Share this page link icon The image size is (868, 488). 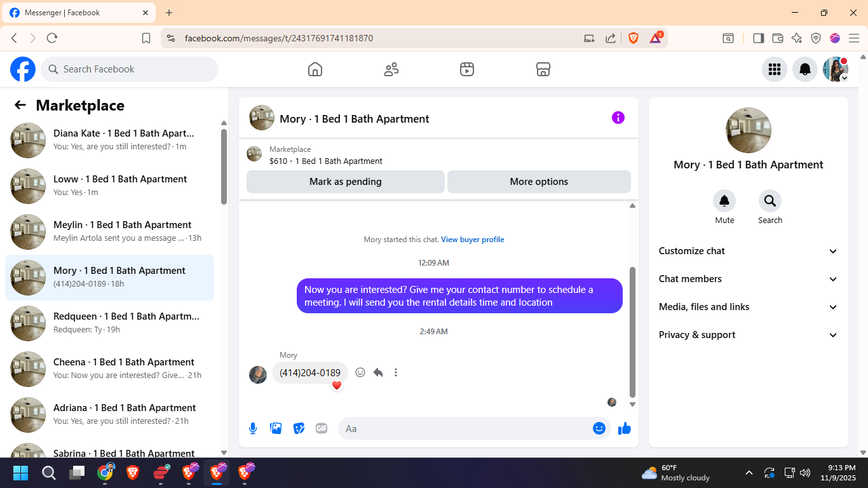point(611,38)
